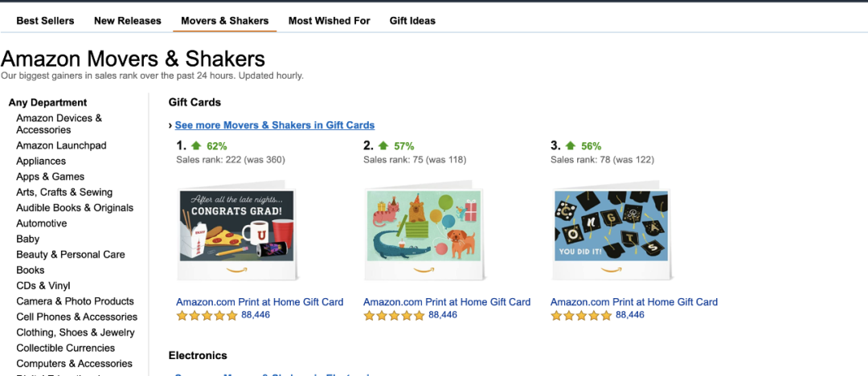Select Amazon Launchpad department

[61, 145]
